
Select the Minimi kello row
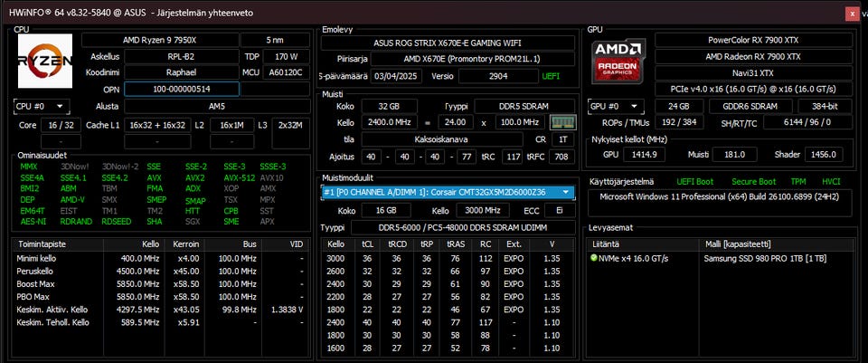[x=161, y=258]
